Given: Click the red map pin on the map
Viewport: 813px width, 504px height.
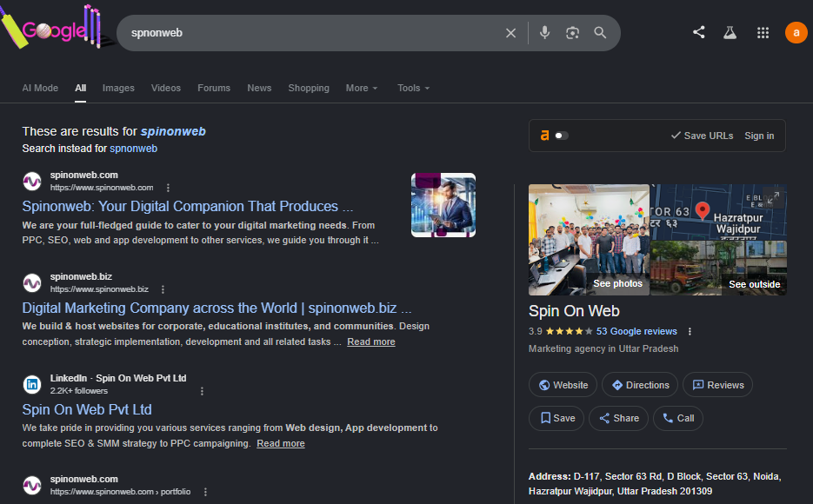Looking at the screenshot, I should coord(702,211).
